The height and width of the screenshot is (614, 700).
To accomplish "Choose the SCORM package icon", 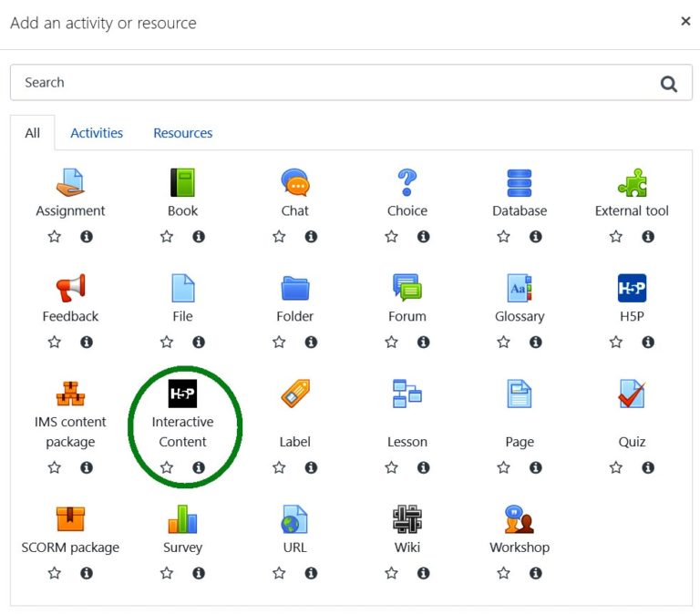I will click(x=70, y=519).
